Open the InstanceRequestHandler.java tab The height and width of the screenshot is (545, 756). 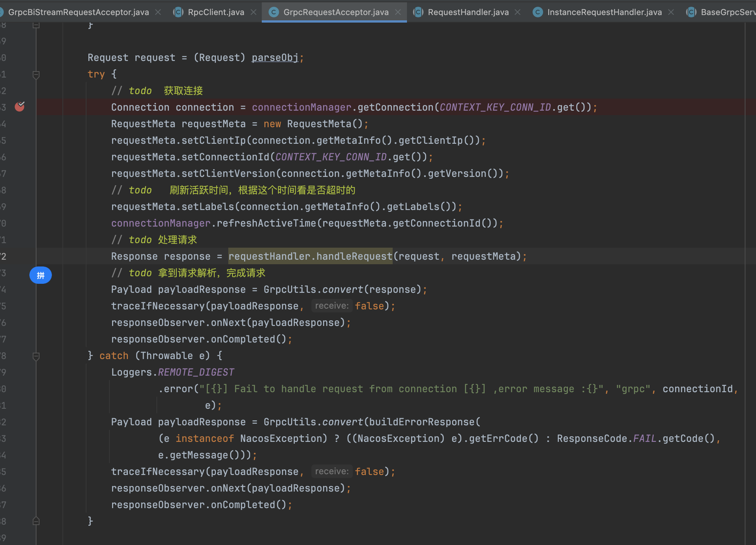(x=604, y=12)
